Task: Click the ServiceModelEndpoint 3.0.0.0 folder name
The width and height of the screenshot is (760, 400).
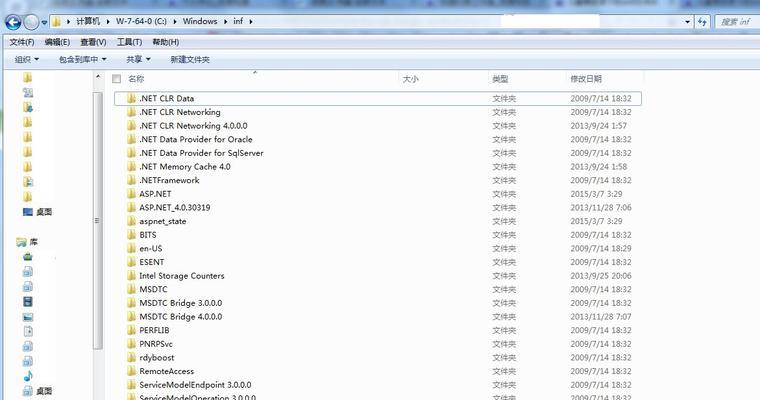Action: (x=195, y=384)
